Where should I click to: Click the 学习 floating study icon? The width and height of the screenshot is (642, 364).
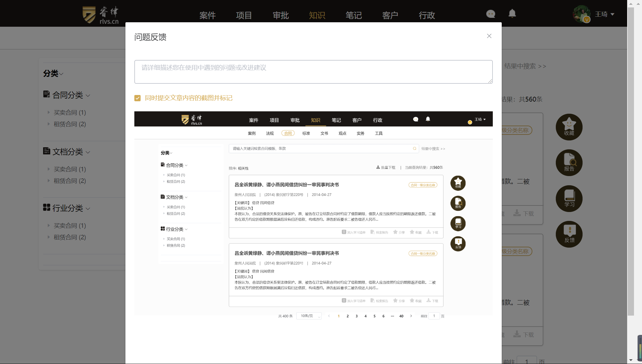click(x=569, y=199)
